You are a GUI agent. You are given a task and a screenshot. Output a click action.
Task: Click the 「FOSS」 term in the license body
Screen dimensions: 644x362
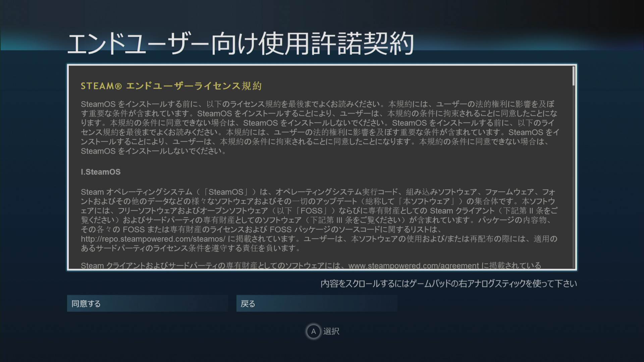point(312,211)
